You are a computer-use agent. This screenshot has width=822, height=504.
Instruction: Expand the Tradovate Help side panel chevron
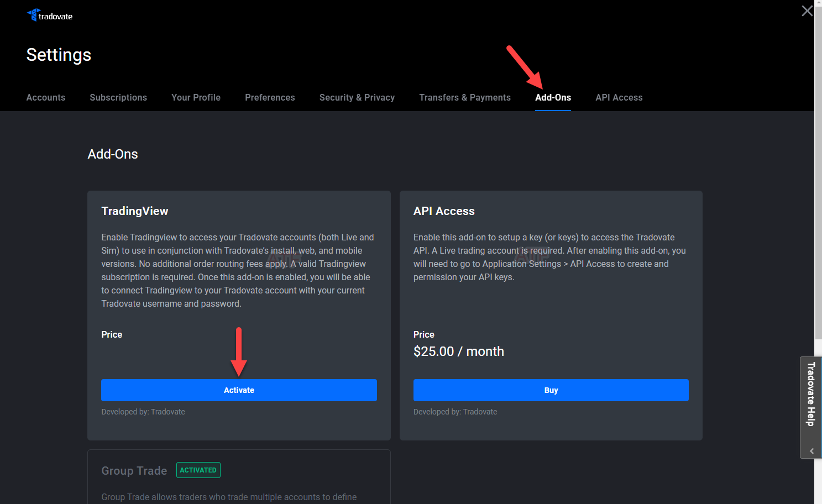pyautogui.click(x=811, y=451)
